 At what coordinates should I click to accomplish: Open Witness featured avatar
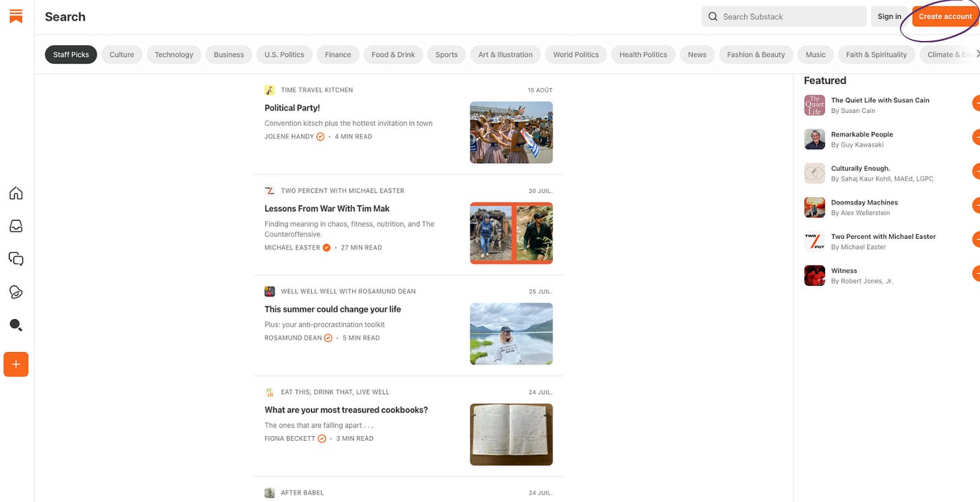point(814,276)
